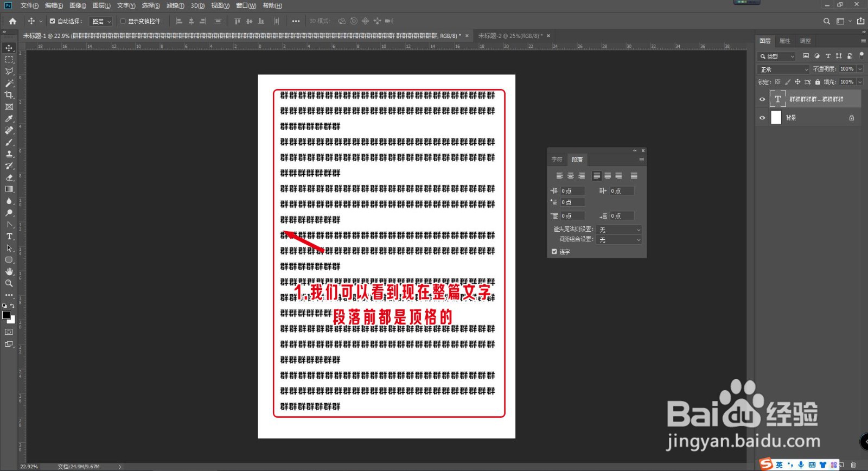Select the Eraser tool
The image size is (868, 471).
9,177
